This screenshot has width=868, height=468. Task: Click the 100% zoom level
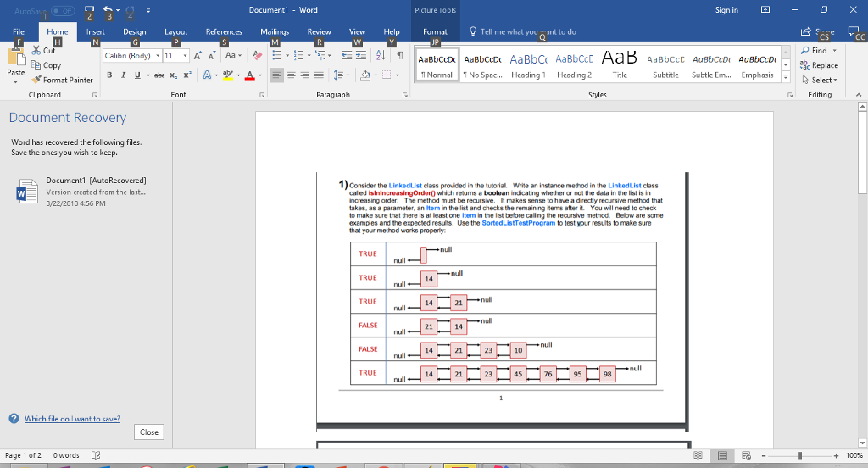tap(854, 455)
